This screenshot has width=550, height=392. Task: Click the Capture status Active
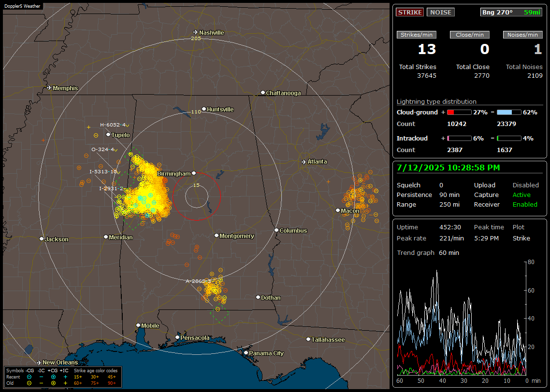pyautogui.click(x=521, y=195)
